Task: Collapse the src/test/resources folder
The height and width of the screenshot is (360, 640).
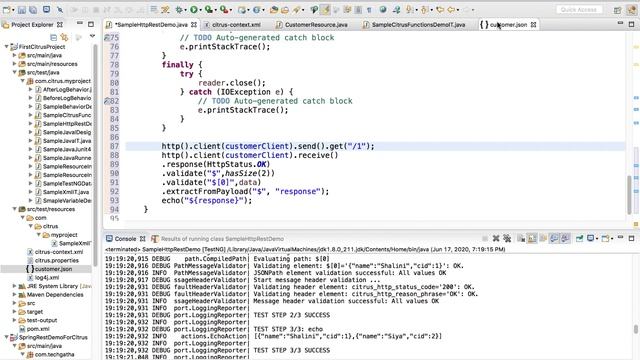Action: pos(15,209)
